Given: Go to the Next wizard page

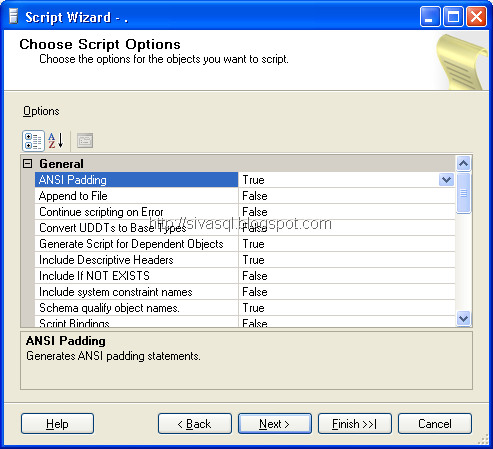Looking at the screenshot, I should [x=275, y=424].
